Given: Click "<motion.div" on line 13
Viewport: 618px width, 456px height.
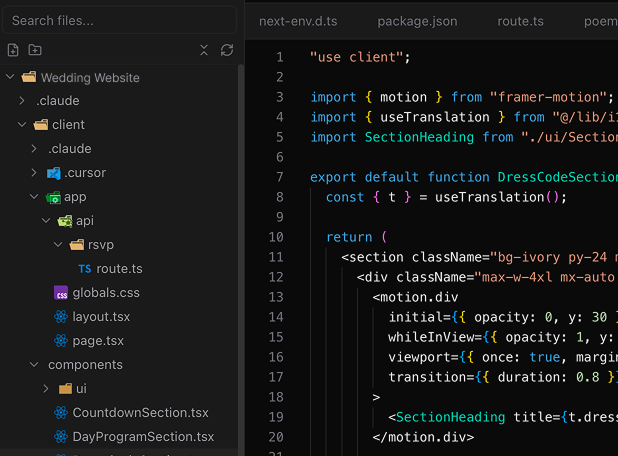Looking at the screenshot, I should (x=415, y=297).
